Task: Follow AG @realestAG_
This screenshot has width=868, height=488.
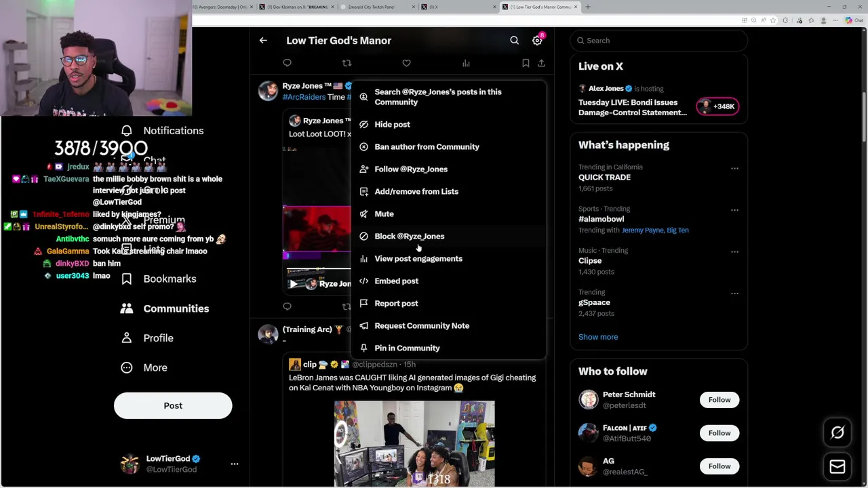Action: (719, 466)
